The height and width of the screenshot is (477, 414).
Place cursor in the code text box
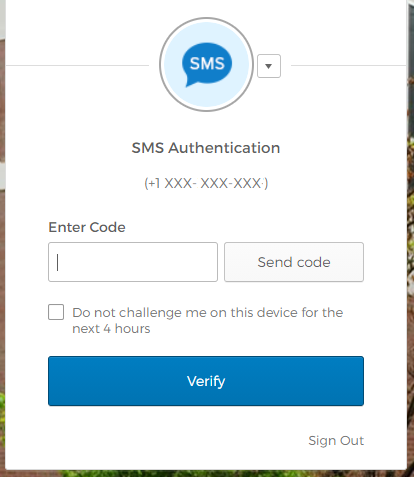coord(133,262)
